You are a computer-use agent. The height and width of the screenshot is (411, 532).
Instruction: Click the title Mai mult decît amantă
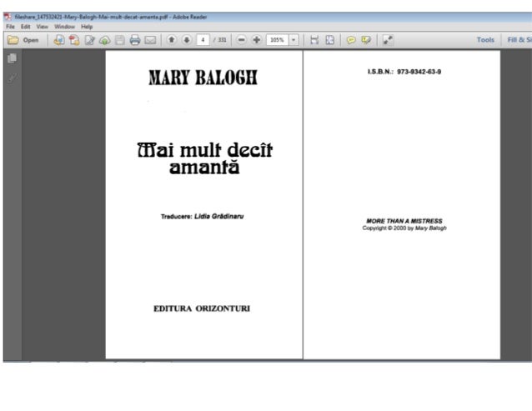tap(204, 158)
